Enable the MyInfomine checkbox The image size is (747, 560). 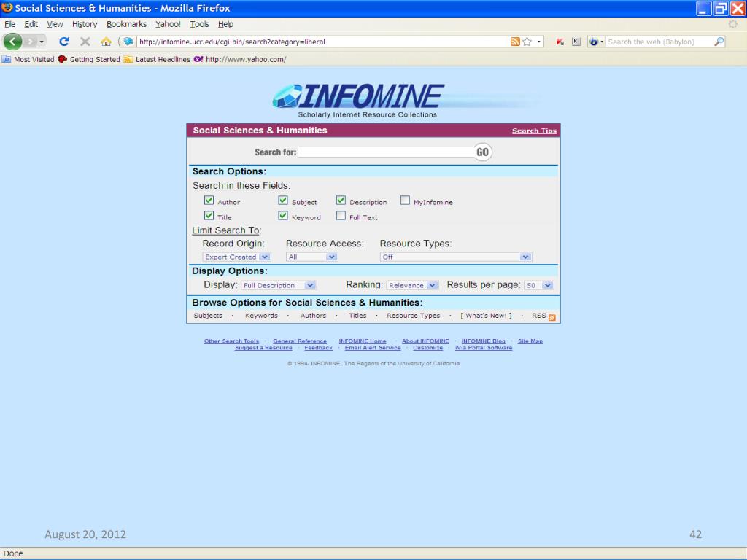pos(405,200)
